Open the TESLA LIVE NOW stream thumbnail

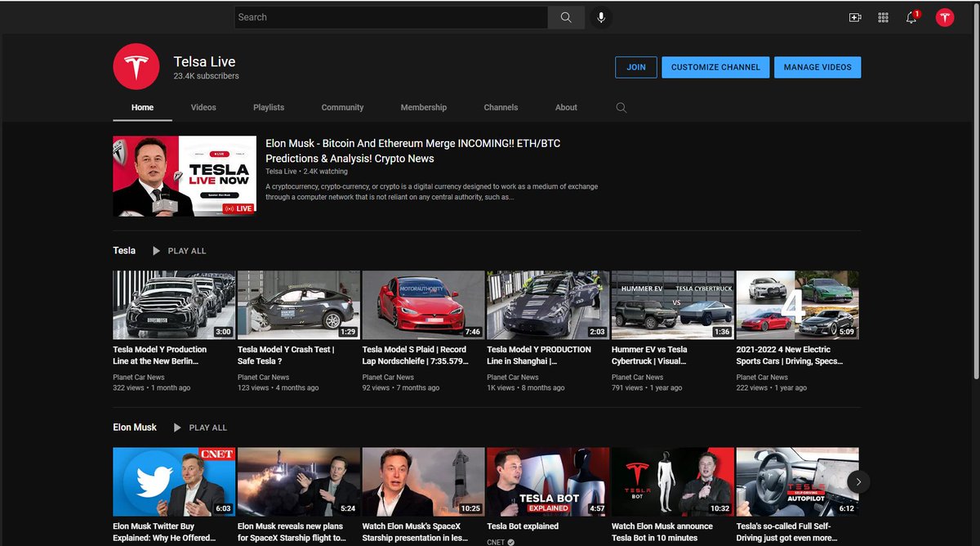point(185,177)
